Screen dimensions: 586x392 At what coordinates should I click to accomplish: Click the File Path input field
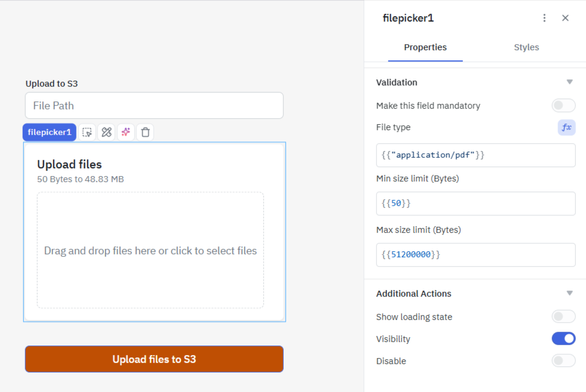point(154,106)
